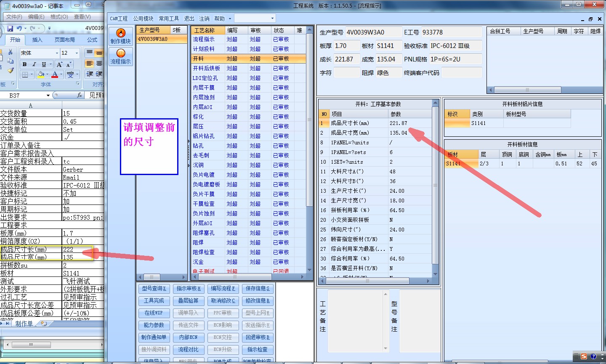Image resolution: width=606 pixels, height=364 pixels.
Task: Click the 生产型号 field at top
Action: click(374, 32)
